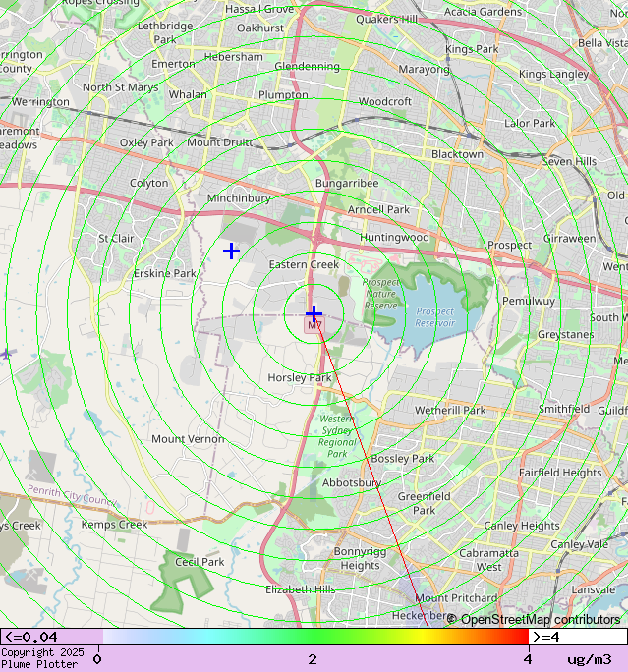Click the Blacktown label
628x672 pixels.
pos(457,154)
